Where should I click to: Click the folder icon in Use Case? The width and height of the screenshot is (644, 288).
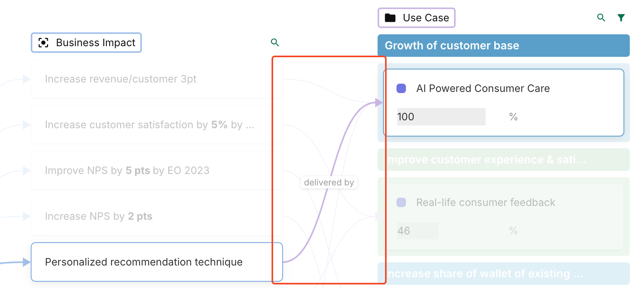[390, 18]
